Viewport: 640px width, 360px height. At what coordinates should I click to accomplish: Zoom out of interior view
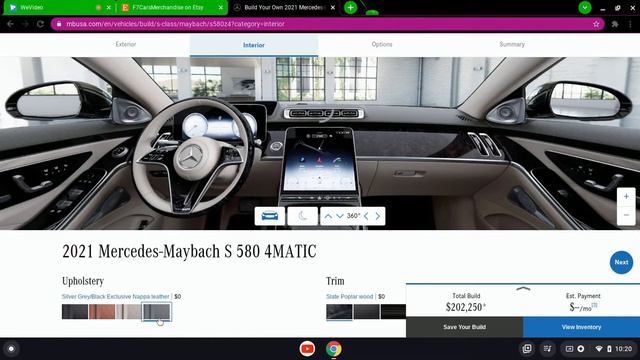[x=626, y=215]
